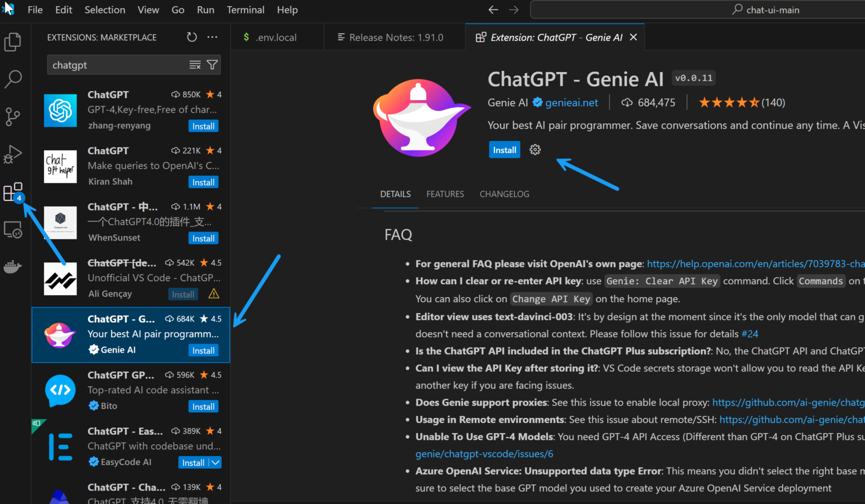
Task: Open the Extensions view with 4 updates badge
Action: pos(13,191)
